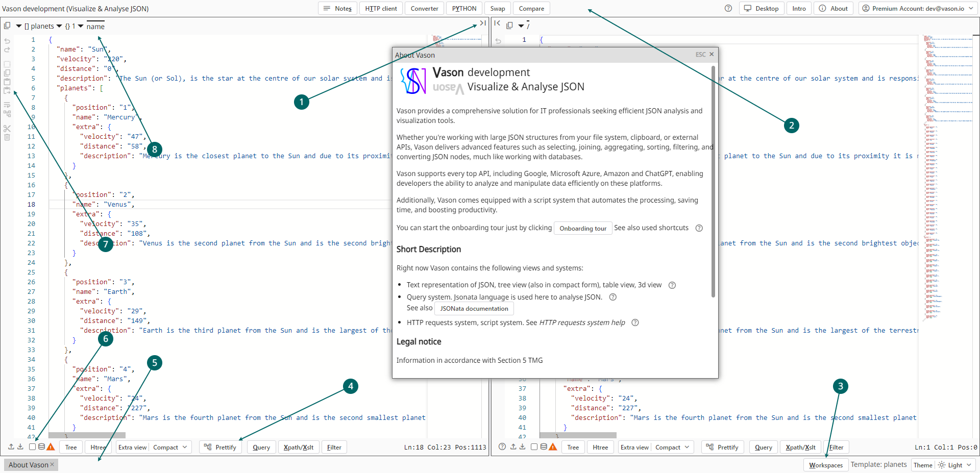The image size is (980, 473).
Task: Click the orange warning icon in right panel
Action: 553,446
